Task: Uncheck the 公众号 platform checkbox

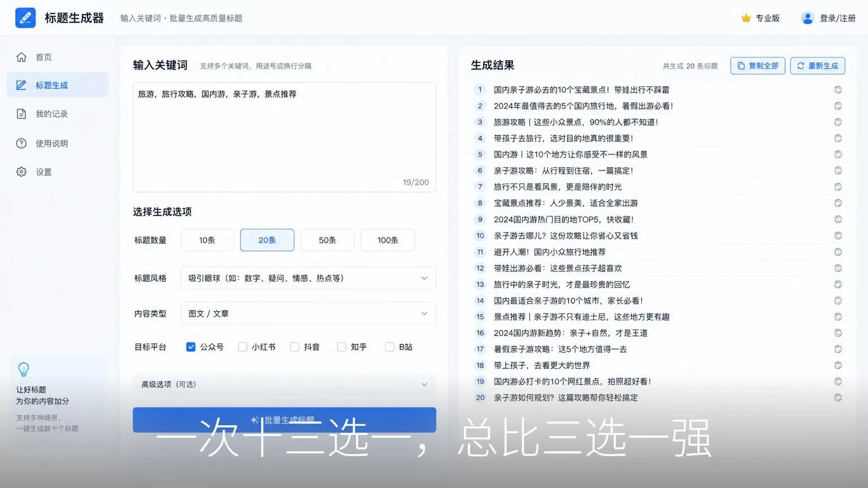Action: click(x=190, y=347)
